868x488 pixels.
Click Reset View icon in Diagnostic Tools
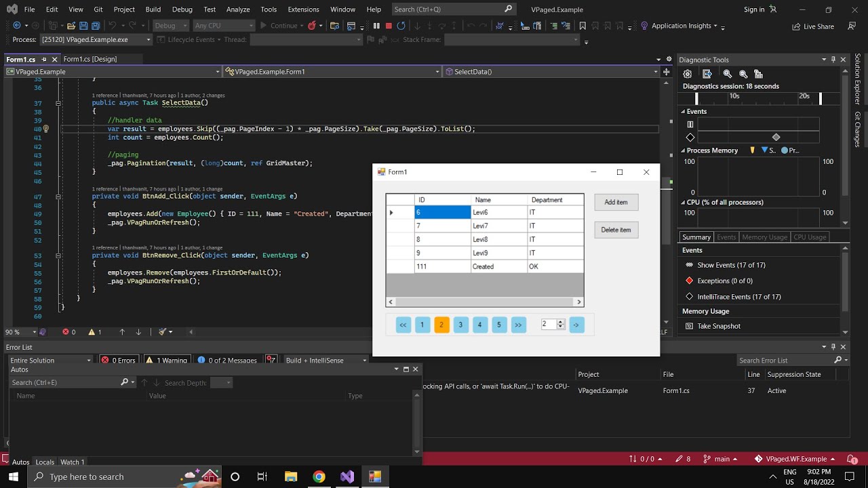(758, 74)
